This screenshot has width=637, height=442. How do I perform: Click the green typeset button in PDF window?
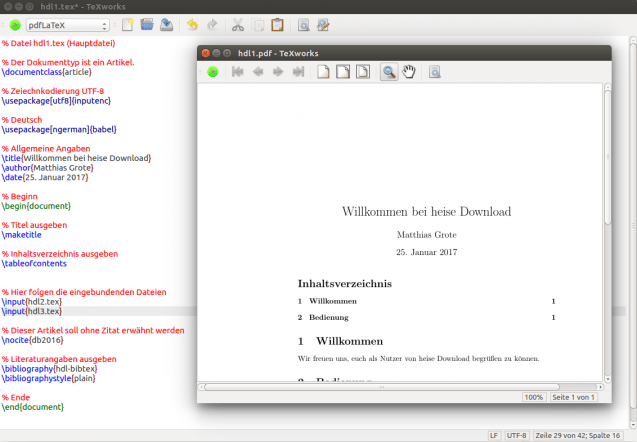click(212, 72)
